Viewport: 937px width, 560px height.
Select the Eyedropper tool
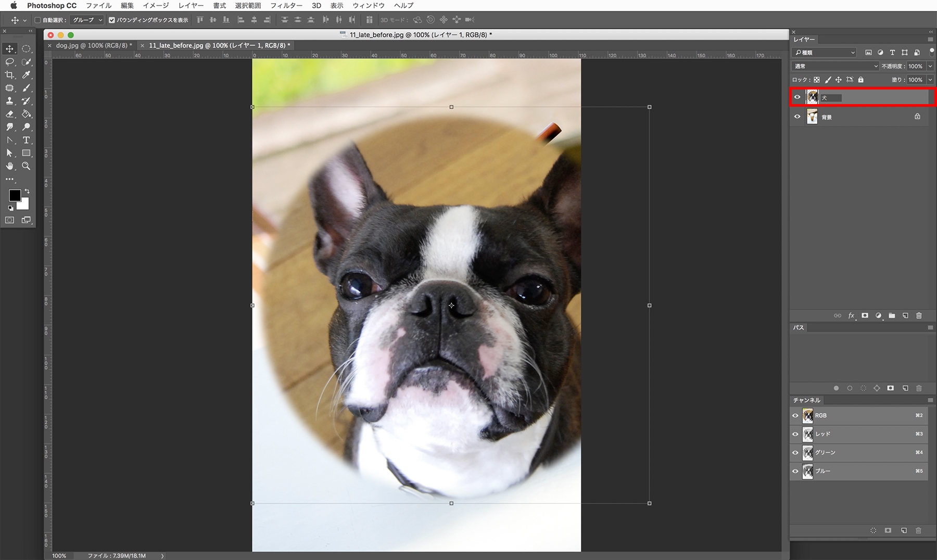point(26,75)
